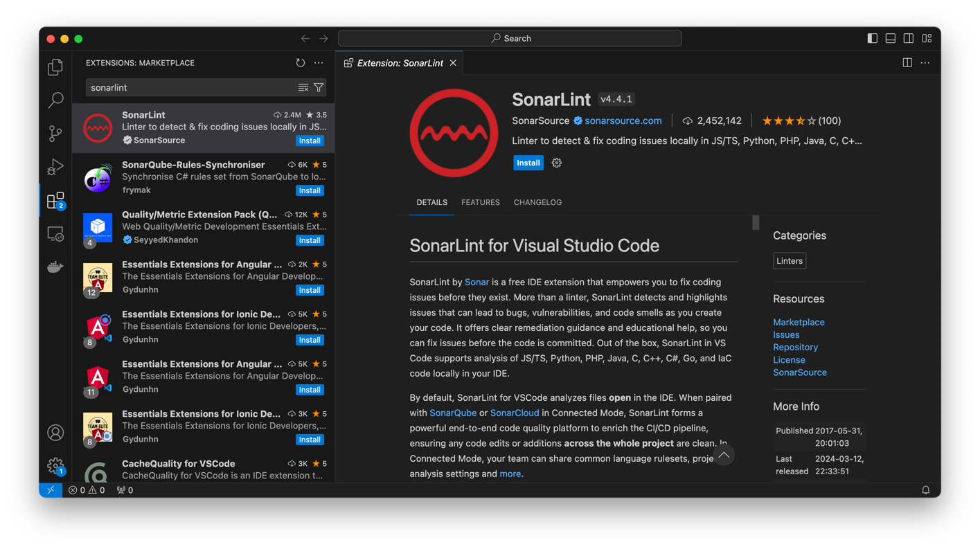Open the Manage gear with notification badge
Viewport: 980px width, 549px height.
coord(55,466)
